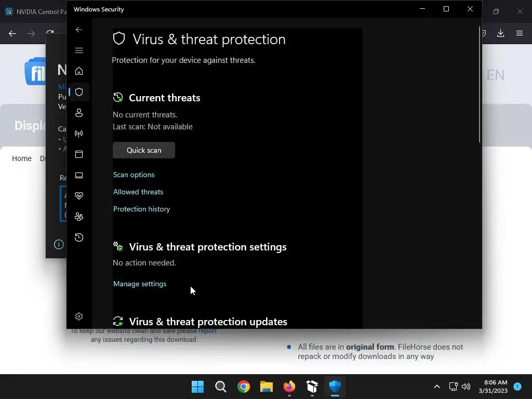The width and height of the screenshot is (532, 399).
Task: Maximize the Windows Security window
Action: (x=446, y=9)
